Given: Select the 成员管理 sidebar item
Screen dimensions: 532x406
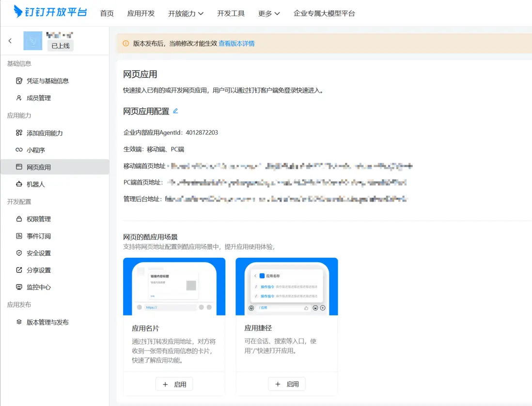Looking at the screenshot, I should click(x=36, y=98).
